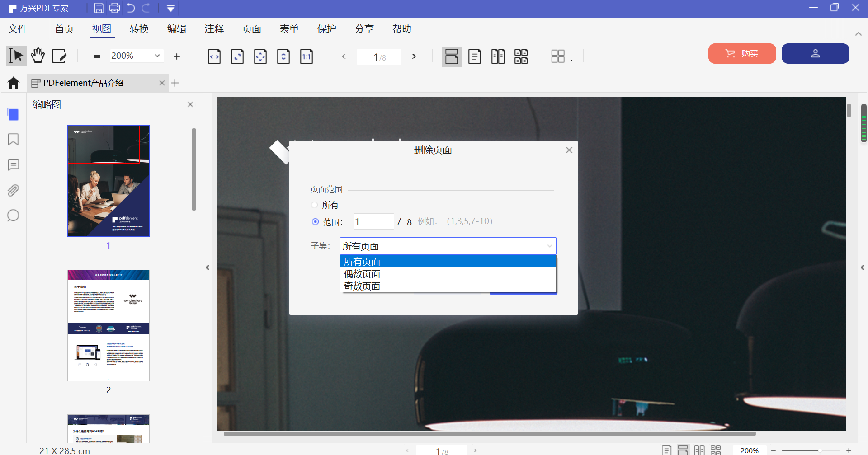Set zoom to actual size 1:1
This screenshot has width=868, height=455.
tap(306, 56)
